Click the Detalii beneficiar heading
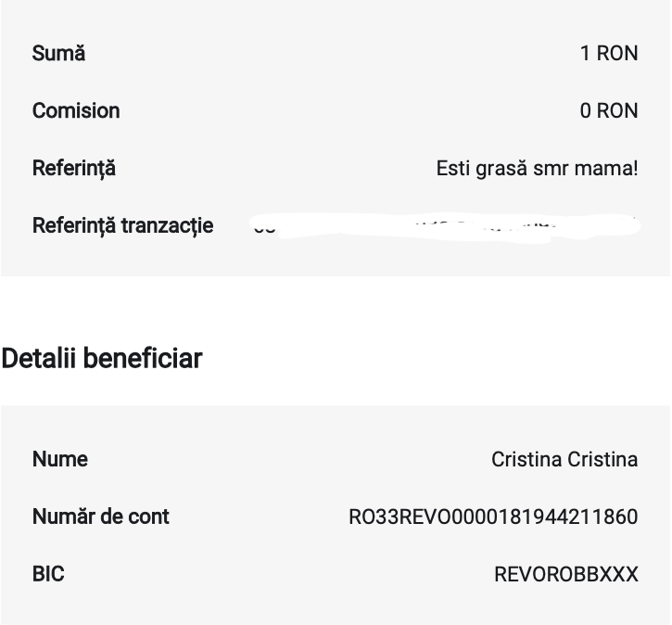This screenshot has width=672, height=625. 102,358
